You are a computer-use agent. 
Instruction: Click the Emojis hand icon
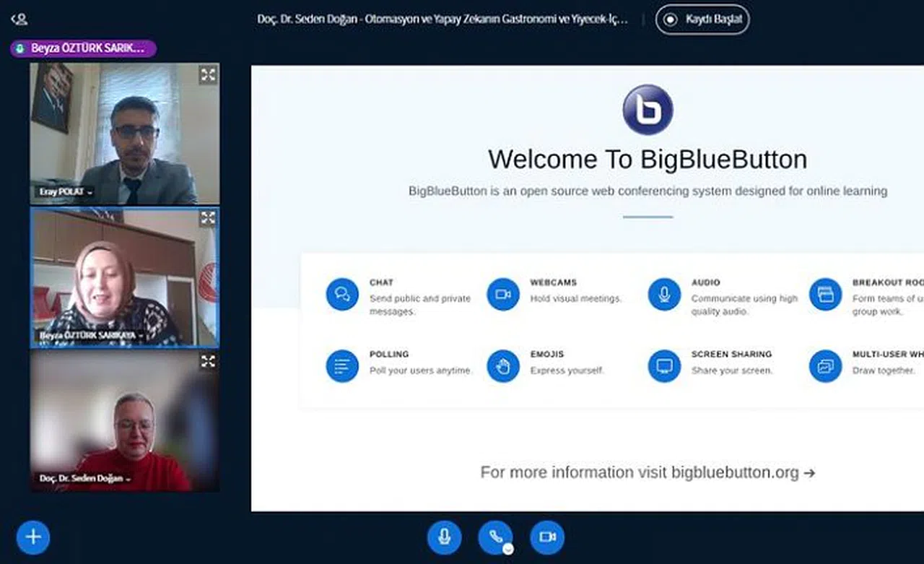pyautogui.click(x=503, y=366)
